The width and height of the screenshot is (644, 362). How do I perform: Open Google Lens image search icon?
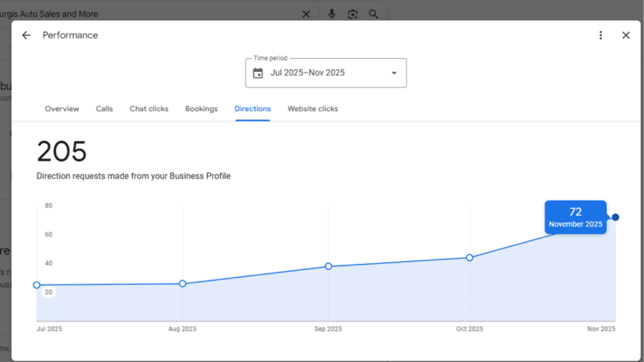click(353, 14)
